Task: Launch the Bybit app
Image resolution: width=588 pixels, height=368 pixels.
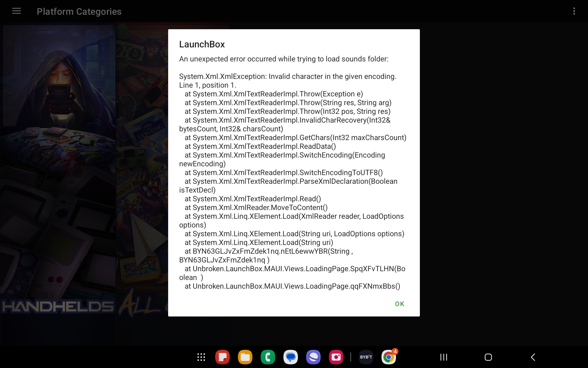Action: [366, 357]
